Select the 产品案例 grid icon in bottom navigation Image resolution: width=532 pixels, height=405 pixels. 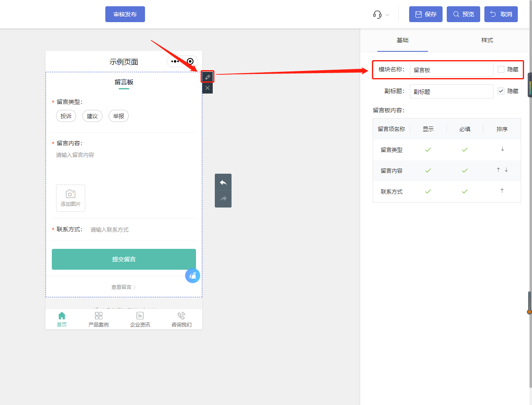click(x=99, y=316)
